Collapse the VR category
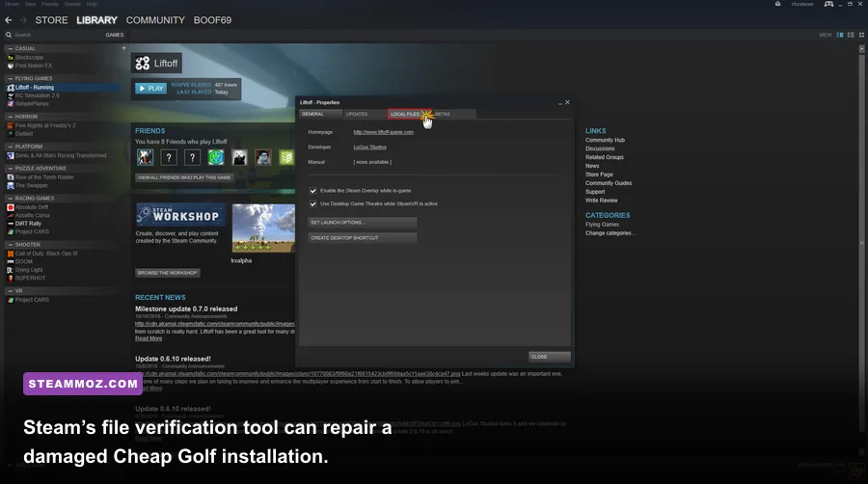This screenshot has width=868, height=484. pyautogui.click(x=10, y=291)
